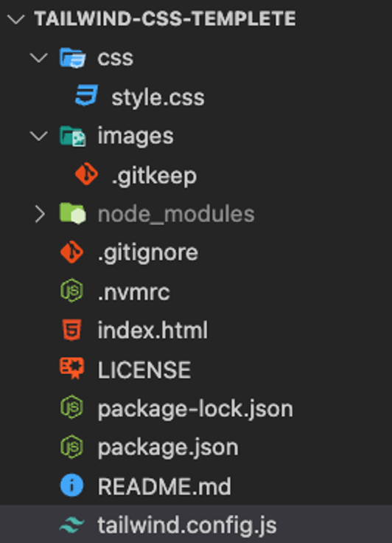Select the style.css file name

point(158,97)
